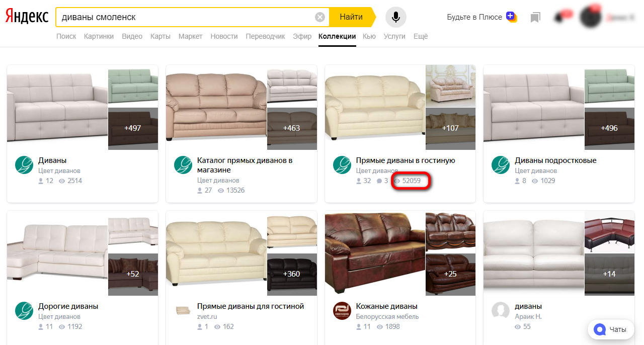The height and width of the screenshot is (345, 644).
Task: Open the bookmarks icon in the header
Action: pyautogui.click(x=535, y=18)
